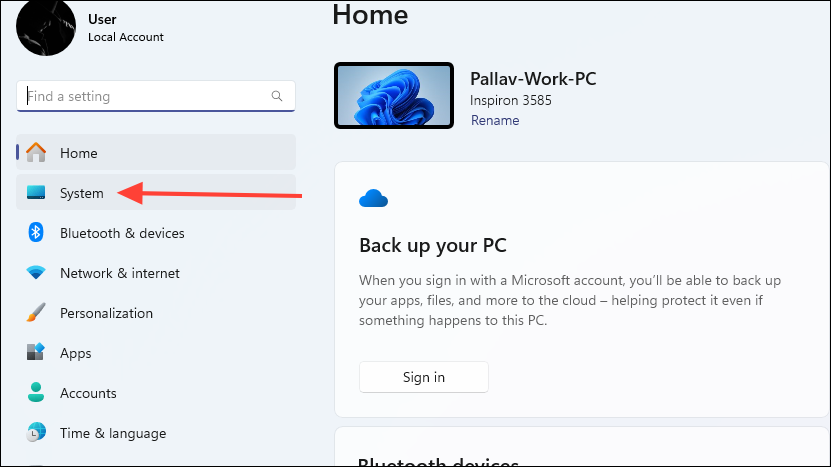
Task: Click the user profile avatar picture
Action: click(x=46, y=27)
